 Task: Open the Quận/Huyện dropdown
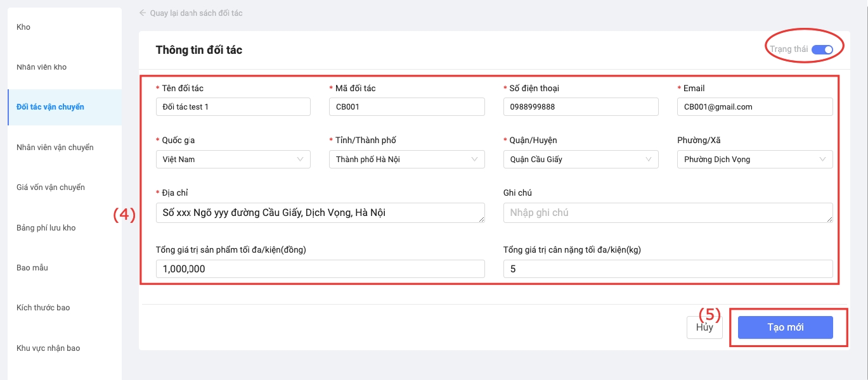point(580,160)
